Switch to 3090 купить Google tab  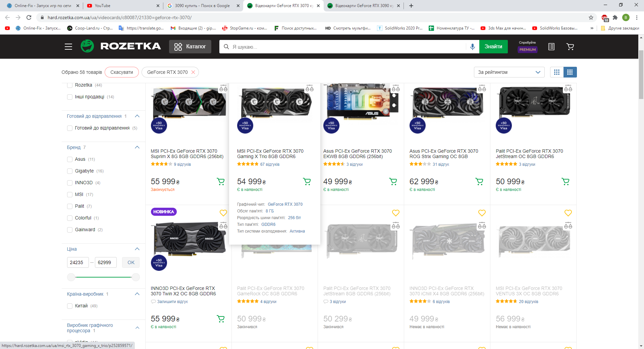click(x=203, y=6)
